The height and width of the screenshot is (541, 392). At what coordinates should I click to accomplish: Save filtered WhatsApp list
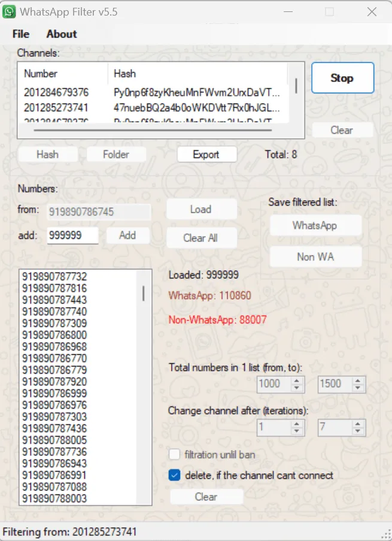coord(315,225)
